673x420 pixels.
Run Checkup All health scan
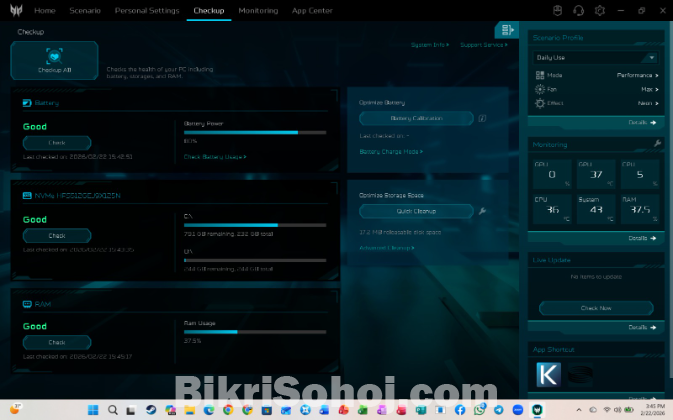click(55, 60)
